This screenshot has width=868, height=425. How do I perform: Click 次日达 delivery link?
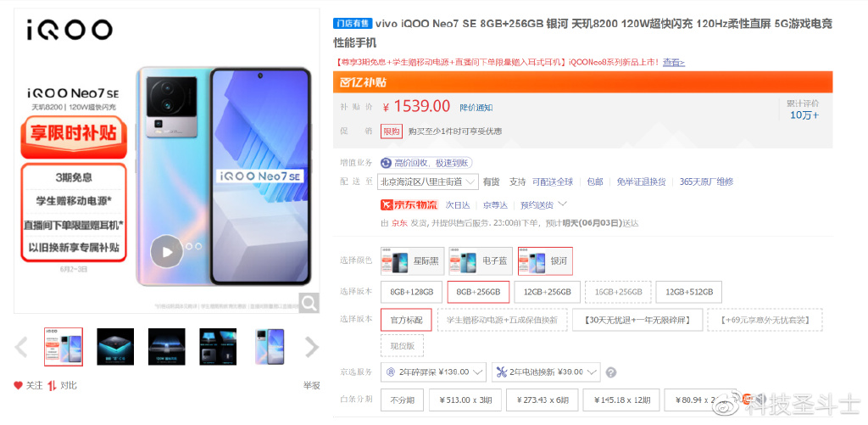click(458, 205)
